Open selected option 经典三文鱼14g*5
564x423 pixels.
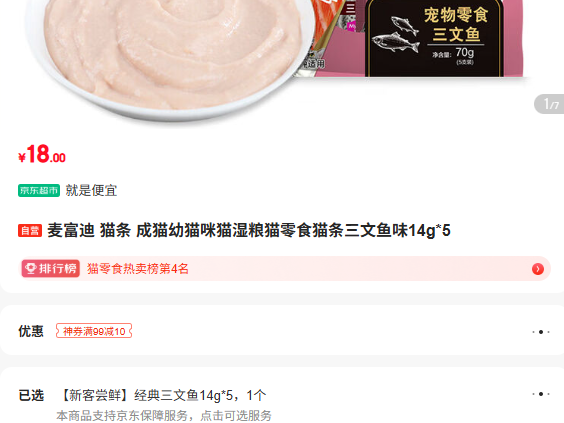(162, 395)
